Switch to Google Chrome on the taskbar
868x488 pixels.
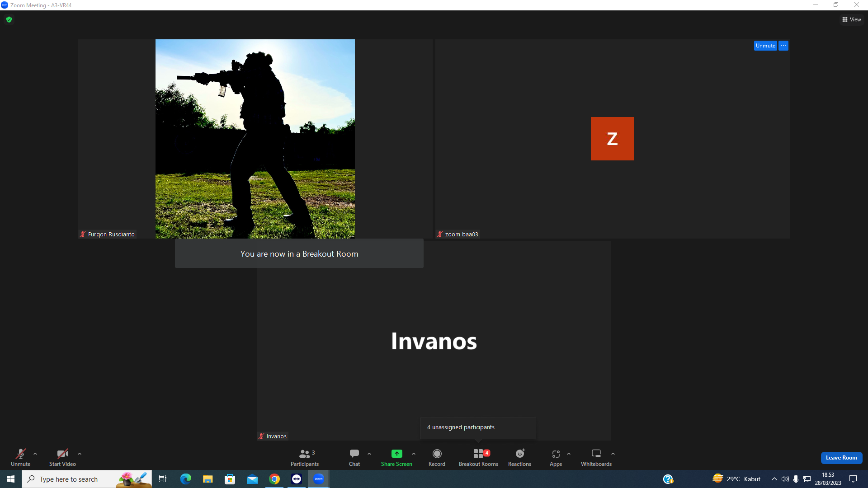(x=274, y=479)
